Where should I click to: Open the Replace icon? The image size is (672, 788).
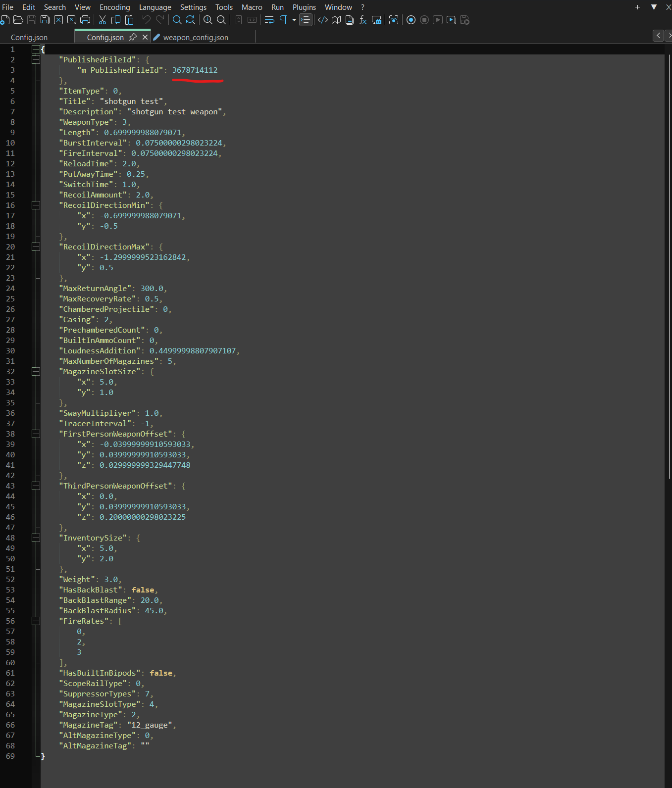[x=191, y=20]
